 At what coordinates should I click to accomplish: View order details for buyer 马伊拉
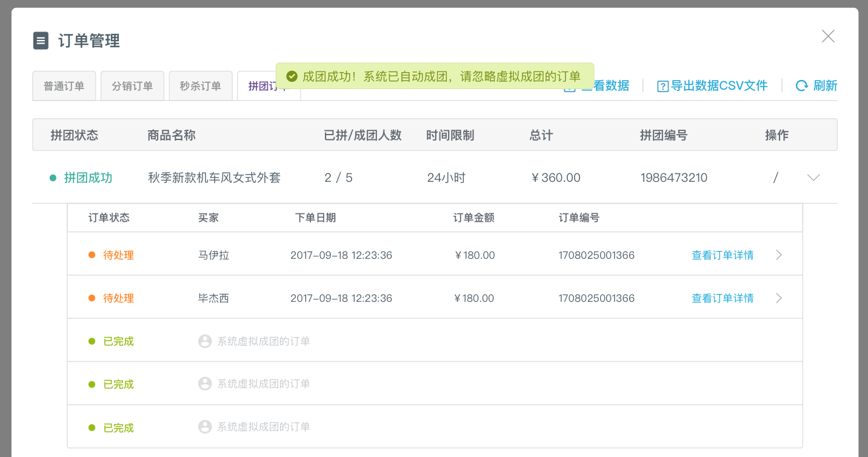723,255
